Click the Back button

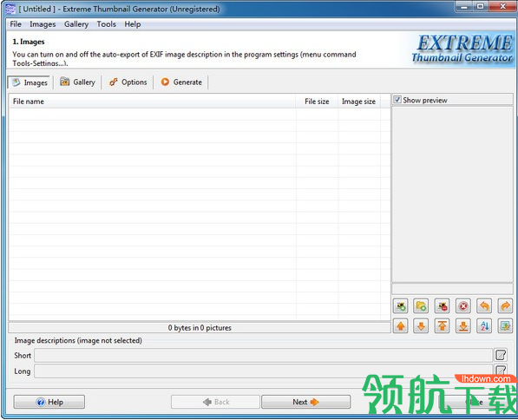click(215, 402)
